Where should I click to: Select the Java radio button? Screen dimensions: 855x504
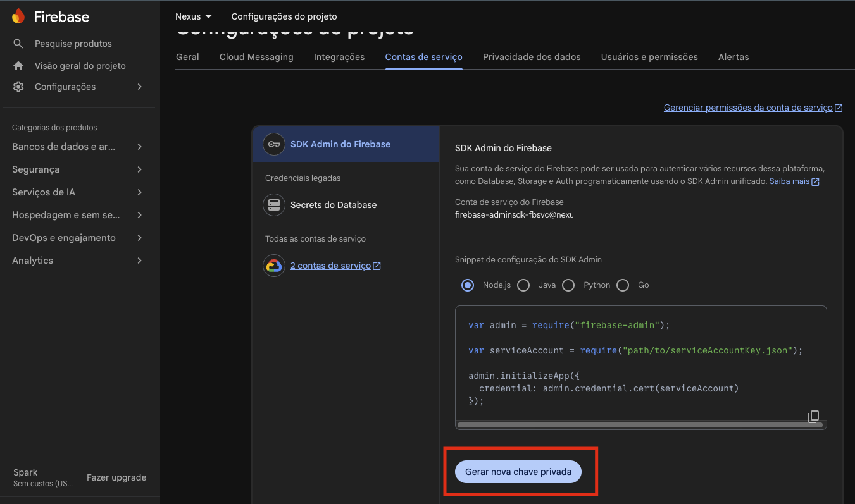click(523, 285)
